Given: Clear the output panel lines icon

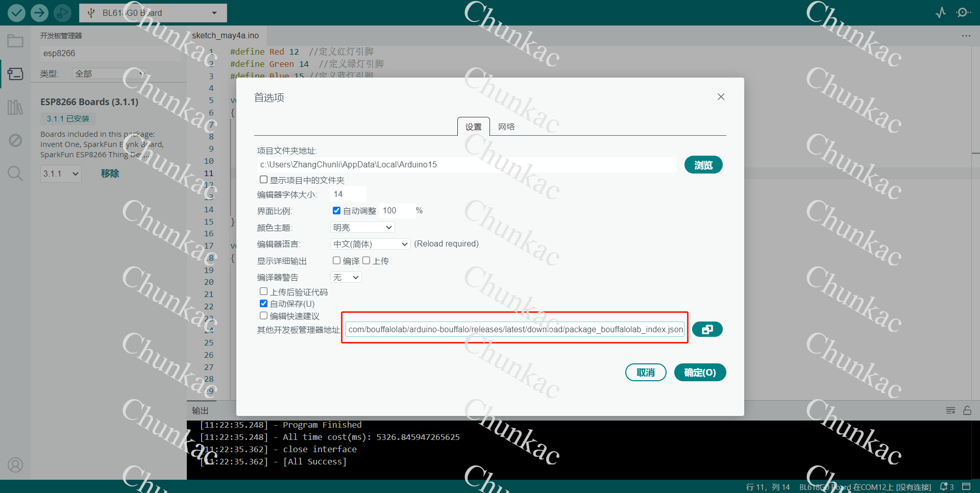Looking at the screenshot, I should tap(950, 411).
